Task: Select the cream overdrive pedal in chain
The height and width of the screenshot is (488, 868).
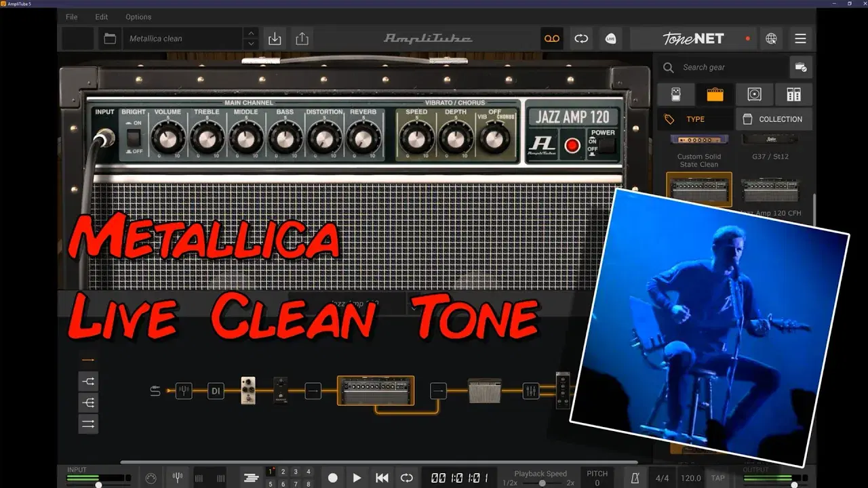Action: tap(248, 390)
